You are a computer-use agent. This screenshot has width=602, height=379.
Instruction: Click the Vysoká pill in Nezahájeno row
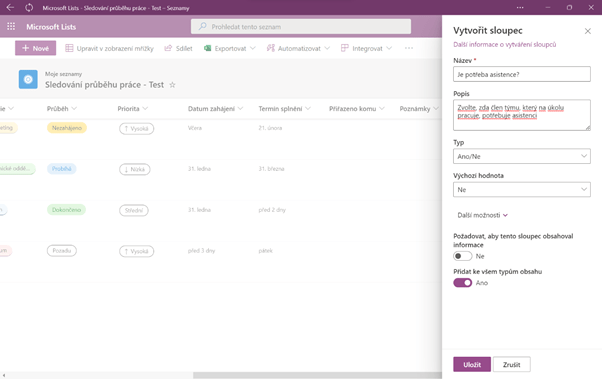(x=136, y=128)
